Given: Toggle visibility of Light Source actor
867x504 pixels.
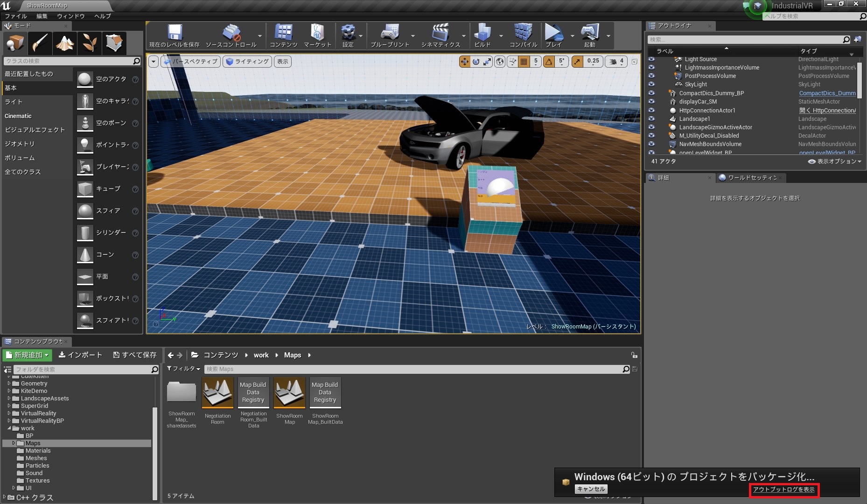Looking at the screenshot, I should pyautogui.click(x=651, y=59).
